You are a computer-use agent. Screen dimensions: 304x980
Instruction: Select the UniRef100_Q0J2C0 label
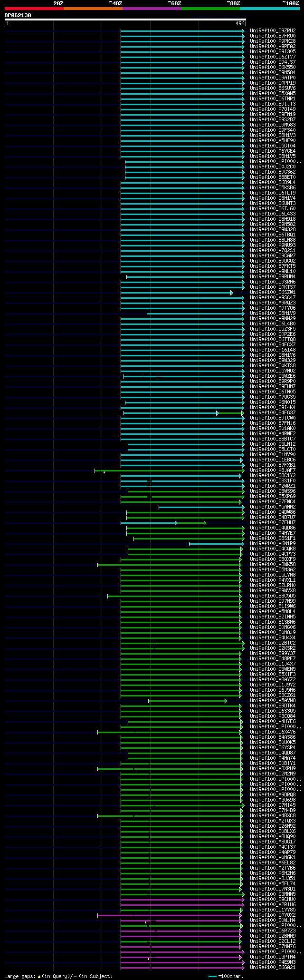click(273, 167)
